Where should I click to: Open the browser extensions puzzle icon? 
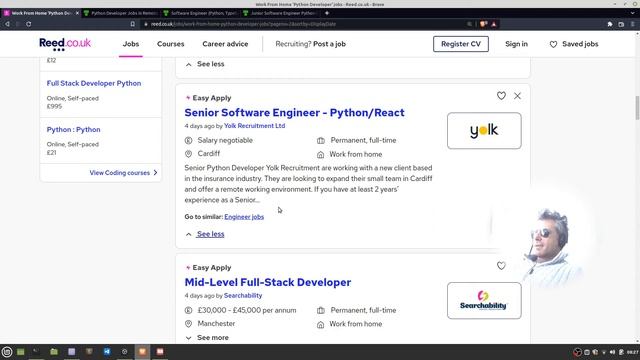tap(610, 24)
